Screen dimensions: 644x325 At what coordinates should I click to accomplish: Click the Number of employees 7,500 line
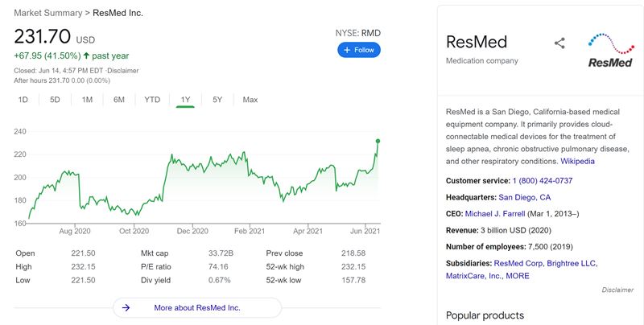tap(510, 247)
